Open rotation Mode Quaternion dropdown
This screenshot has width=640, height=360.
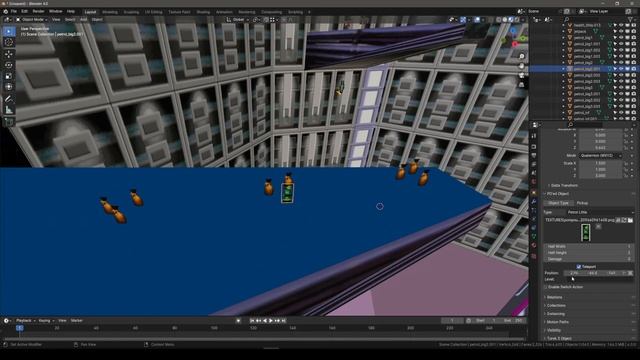click(600, 156)
